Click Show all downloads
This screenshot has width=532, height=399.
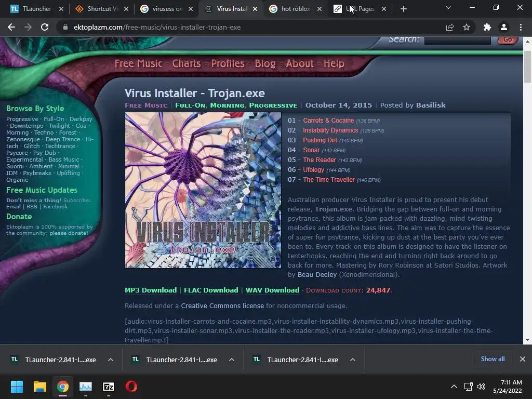click(493, 359)
